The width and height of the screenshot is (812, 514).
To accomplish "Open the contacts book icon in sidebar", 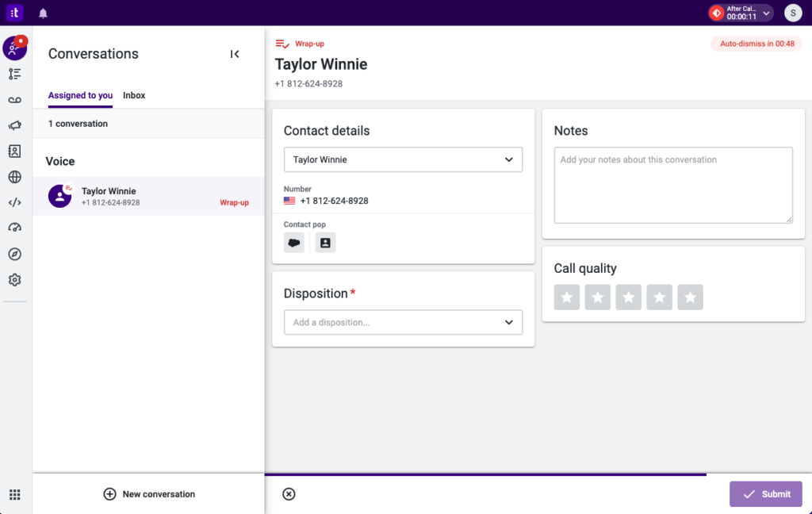I will click(x=14, y=151).
